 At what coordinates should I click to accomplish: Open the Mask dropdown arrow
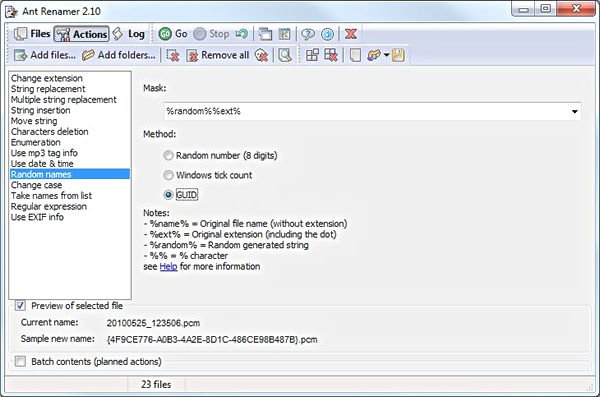[x=574, y=111]
